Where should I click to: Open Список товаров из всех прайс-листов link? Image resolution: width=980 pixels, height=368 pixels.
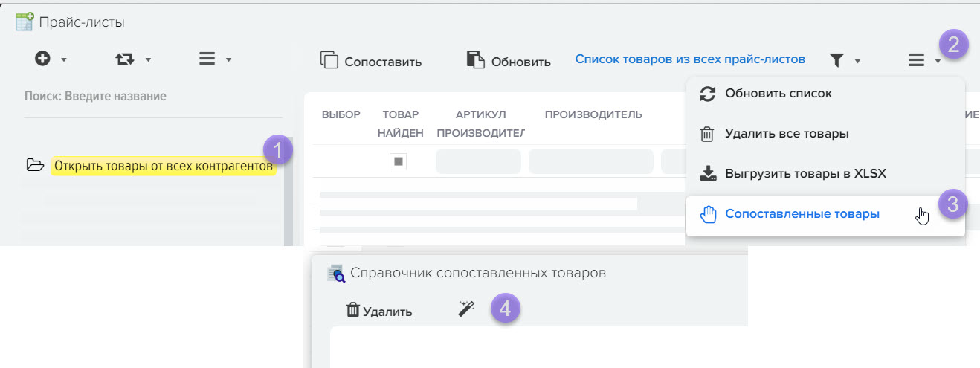pos(690,59)
